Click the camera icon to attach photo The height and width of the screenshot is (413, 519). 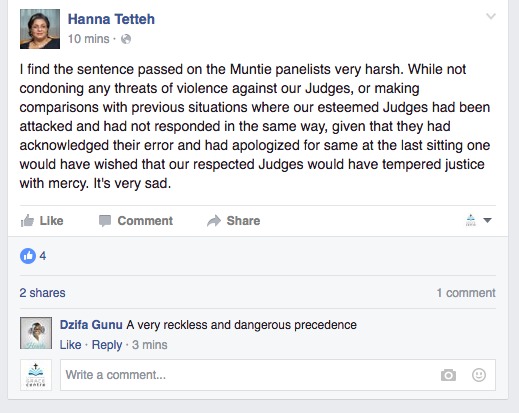click(x=448, y=375)
